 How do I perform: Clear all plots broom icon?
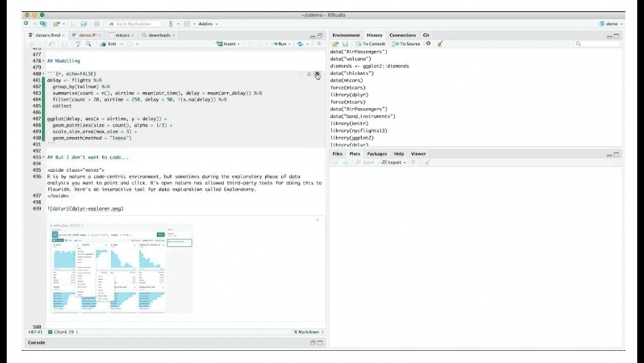[428, 162]
